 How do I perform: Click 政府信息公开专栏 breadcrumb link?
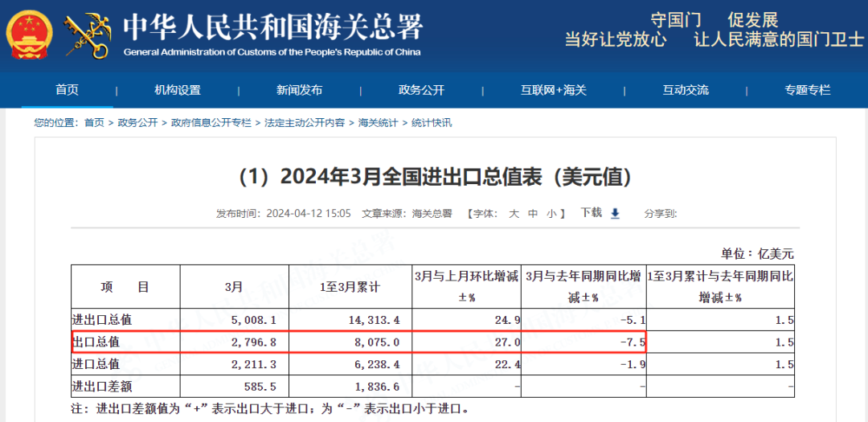pos(211,123)
